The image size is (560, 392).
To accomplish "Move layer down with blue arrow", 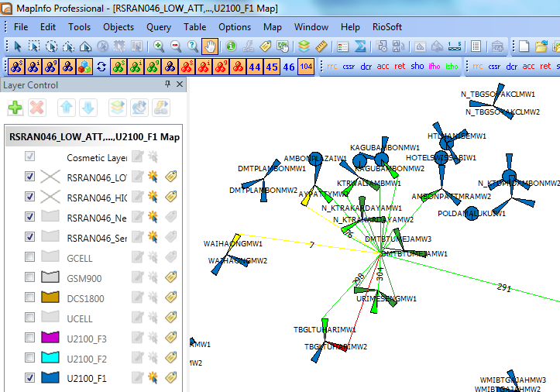I will point(88,108).
